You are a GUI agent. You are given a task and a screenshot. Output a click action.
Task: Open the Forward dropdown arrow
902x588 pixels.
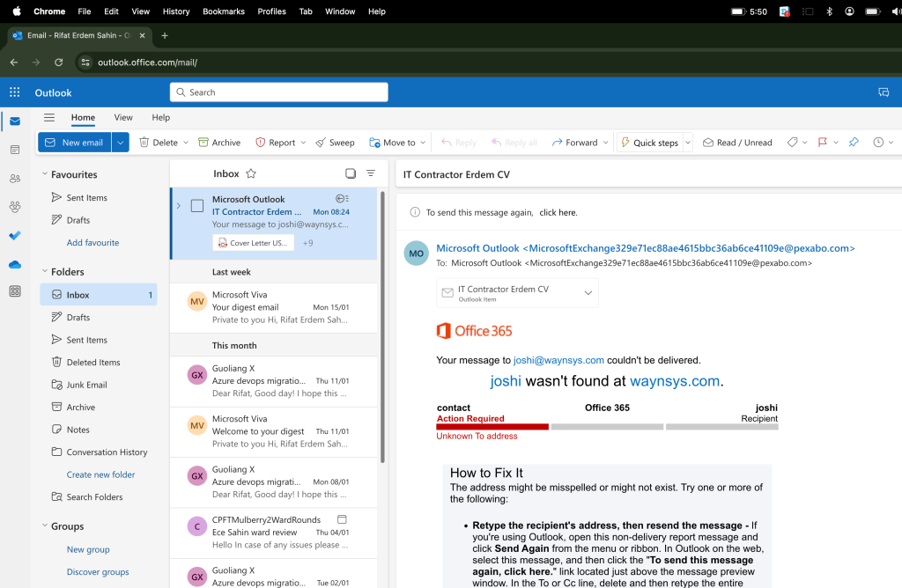click(x=606, y=143)
